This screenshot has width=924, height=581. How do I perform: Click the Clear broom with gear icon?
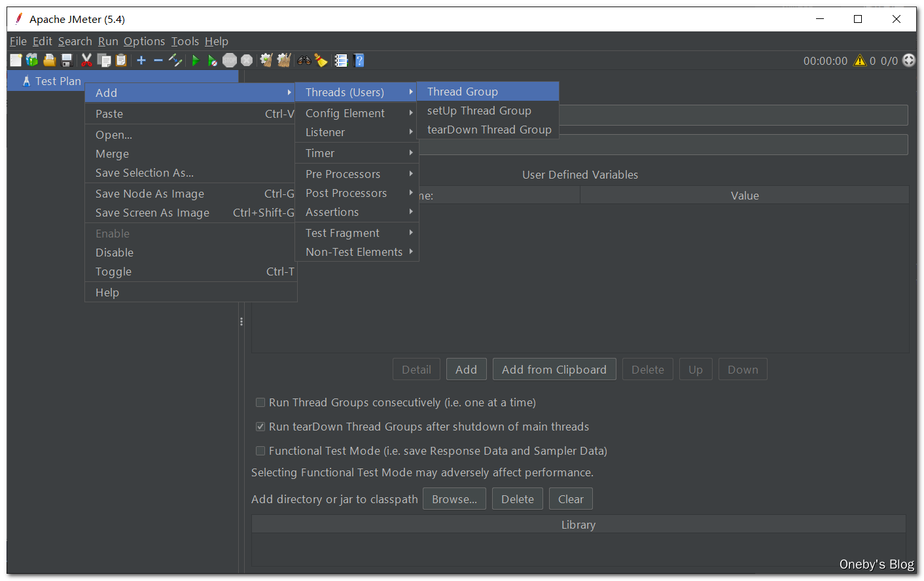click(x=266, y=61)
